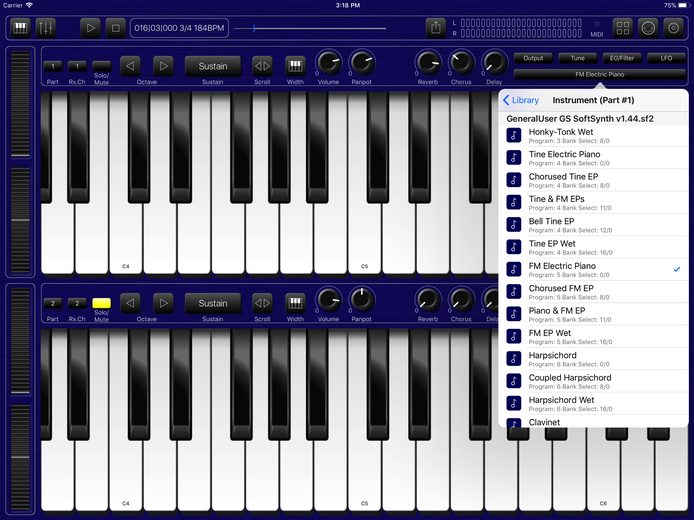The width and height of the screenshot is (694, 520).
Task: Select Bell Tine EP instrument
Action: [593, 225]
